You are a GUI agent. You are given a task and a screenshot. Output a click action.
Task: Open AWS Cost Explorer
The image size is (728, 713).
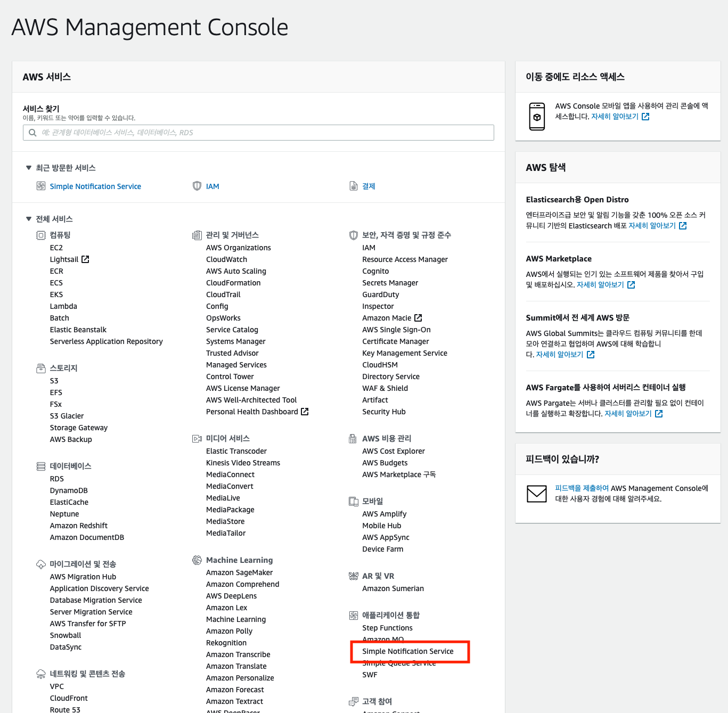(394, 451)
